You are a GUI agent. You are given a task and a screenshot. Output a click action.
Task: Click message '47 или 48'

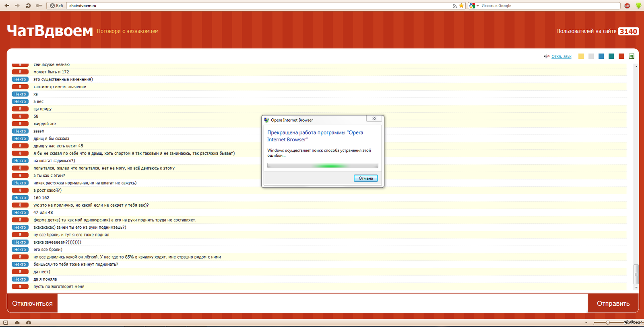click(43, 213)
